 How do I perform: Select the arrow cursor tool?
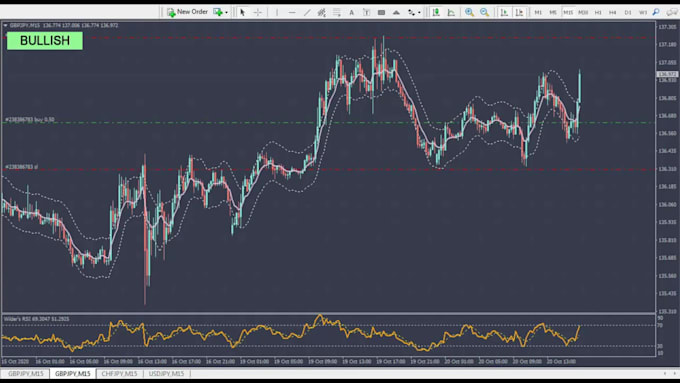point(242,13)
